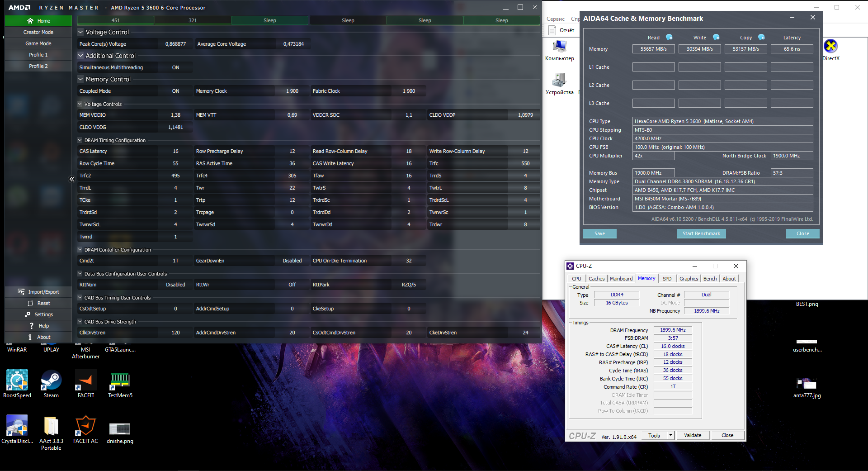The height and width of the screenshot is (471, 868).
Task: Click the Memory Clock value 1 900
Action: 292,91
